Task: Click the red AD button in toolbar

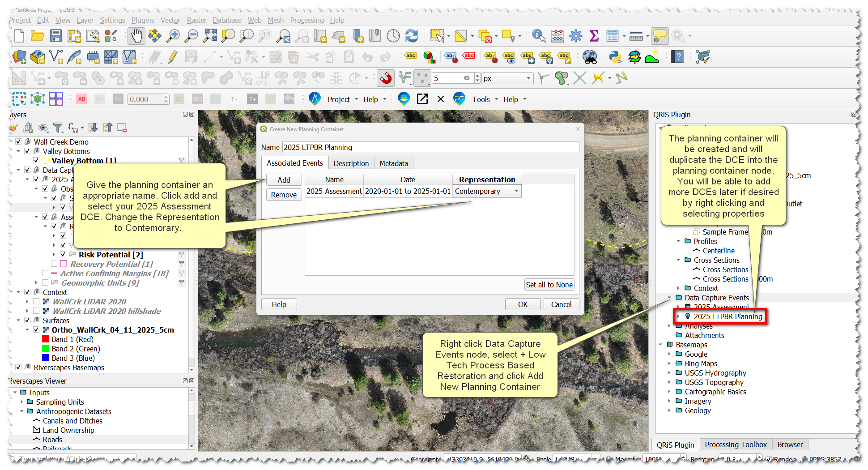Action: 81,99
